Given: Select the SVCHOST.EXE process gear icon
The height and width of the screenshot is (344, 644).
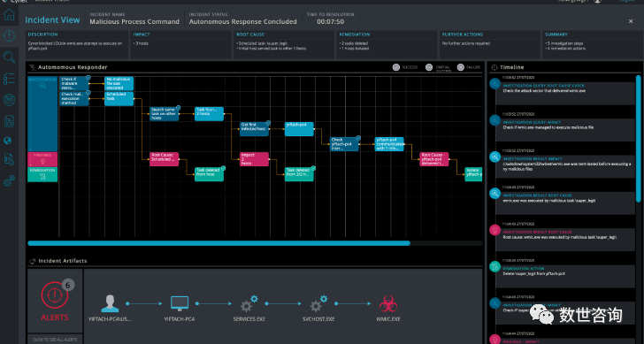Looking at the screenshot, I should (318, 304).
